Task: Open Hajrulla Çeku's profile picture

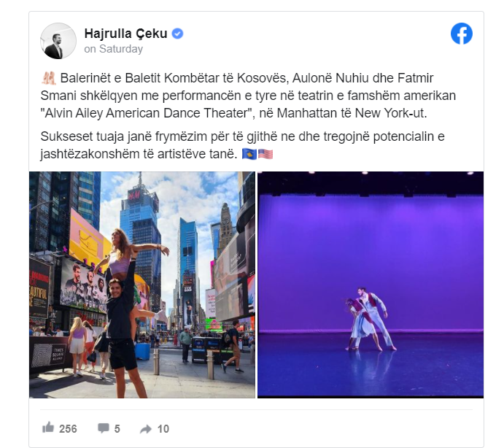Action: coord(58,41)
